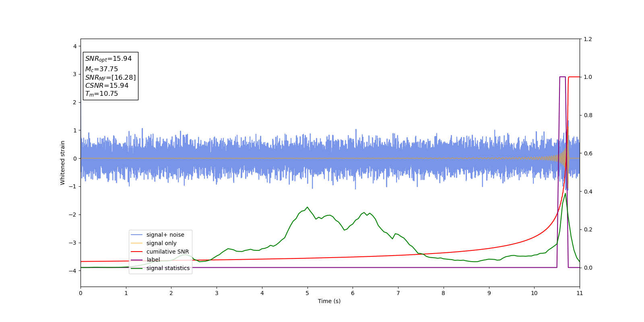Viewport: 644px width, 322px height.
Task: Click the green line swatch for signal statistics
Action: point(137,268)
